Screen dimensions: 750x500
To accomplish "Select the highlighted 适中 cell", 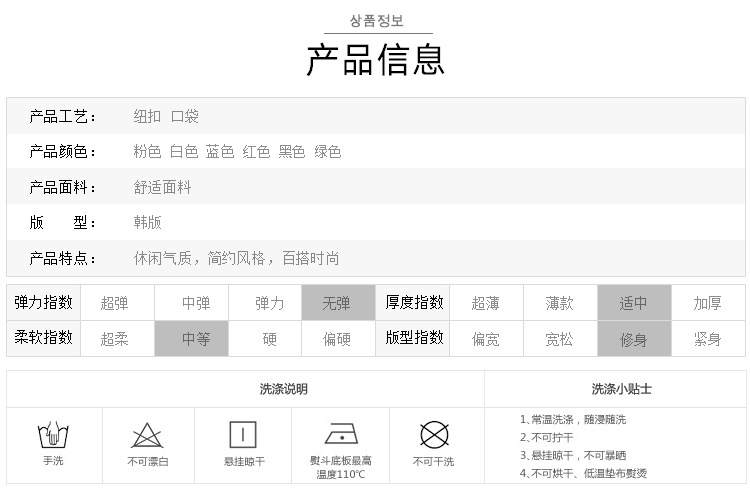I will pyautogui.click(x=635, y=303).
